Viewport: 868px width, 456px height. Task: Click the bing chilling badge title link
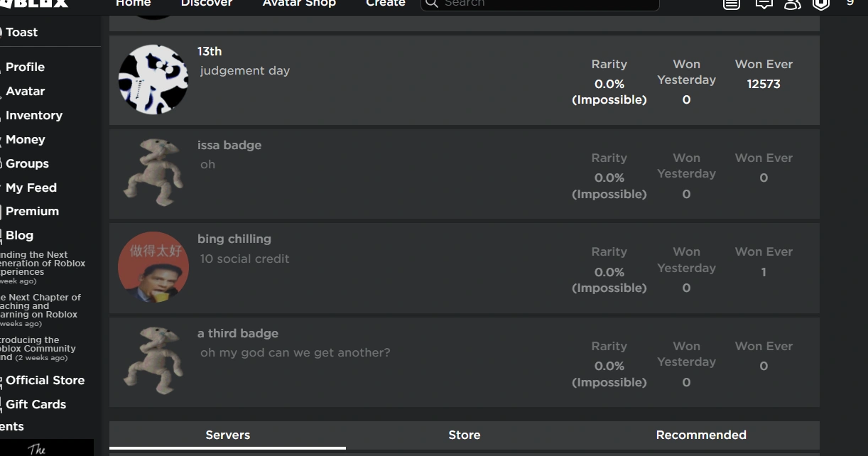click(234, 239)
